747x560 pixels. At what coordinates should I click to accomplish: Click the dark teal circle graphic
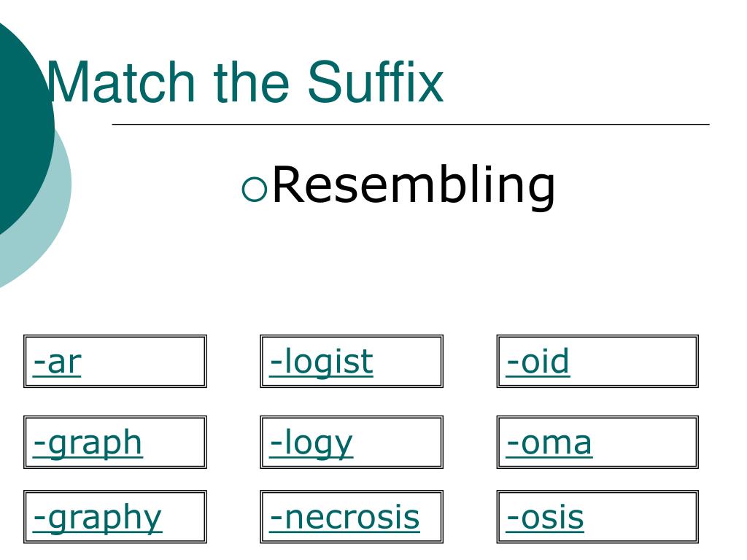click(x=24, y=124)
